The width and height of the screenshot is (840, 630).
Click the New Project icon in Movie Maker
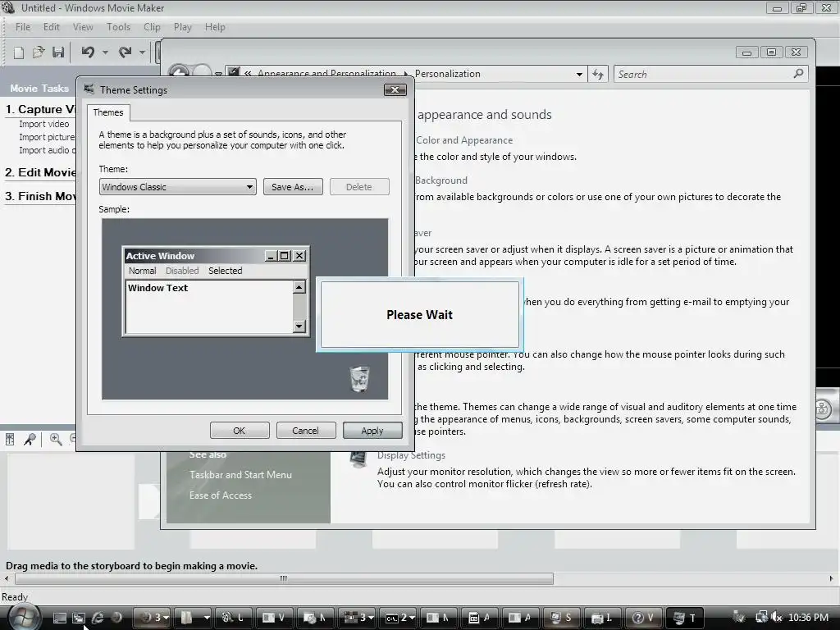click(19, 52)
